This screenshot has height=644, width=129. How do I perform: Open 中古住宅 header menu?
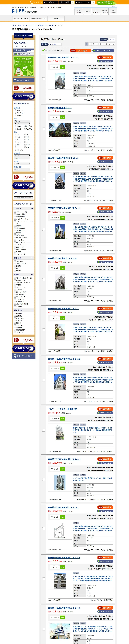coord(87,11)
